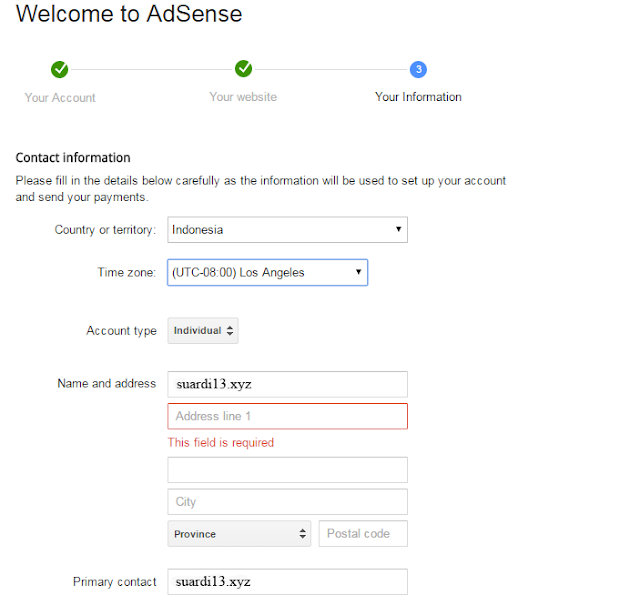Click the Address line 1 field
The width and height of the screenshot is (640, 595).
point(287,416)
